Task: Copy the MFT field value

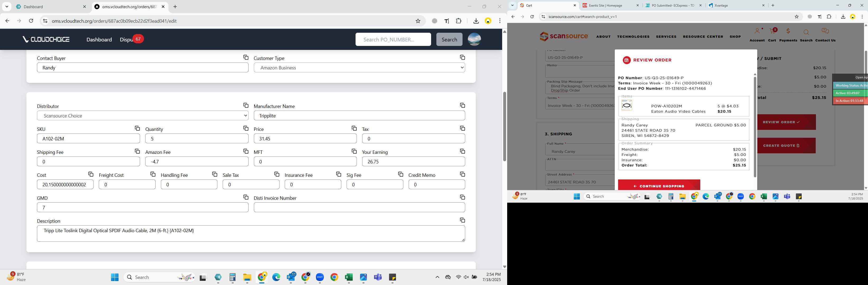Action: [354, 151]
